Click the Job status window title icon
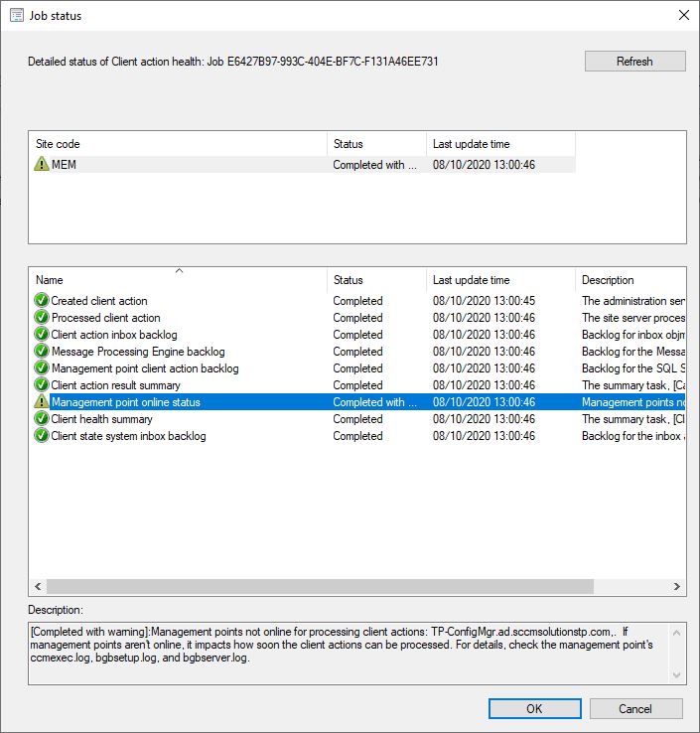700x733 pixels. pyautogui.click(x=17, y=15)
